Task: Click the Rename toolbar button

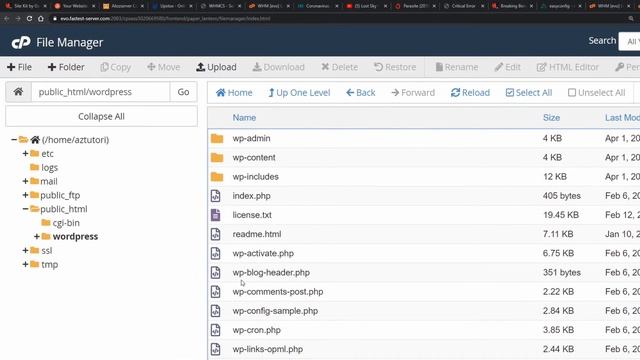Action: (456, 67)
